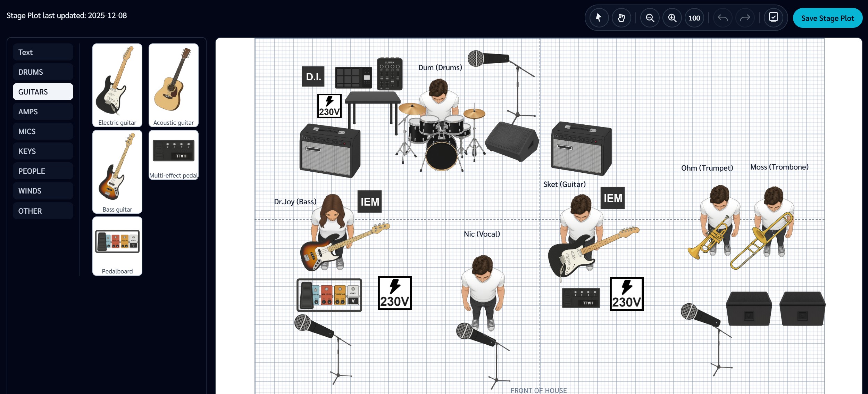Image resolution: width=868 pixels, height=394 pixels.
Task: Activate the hand pan tool
Action: point(621,18)
